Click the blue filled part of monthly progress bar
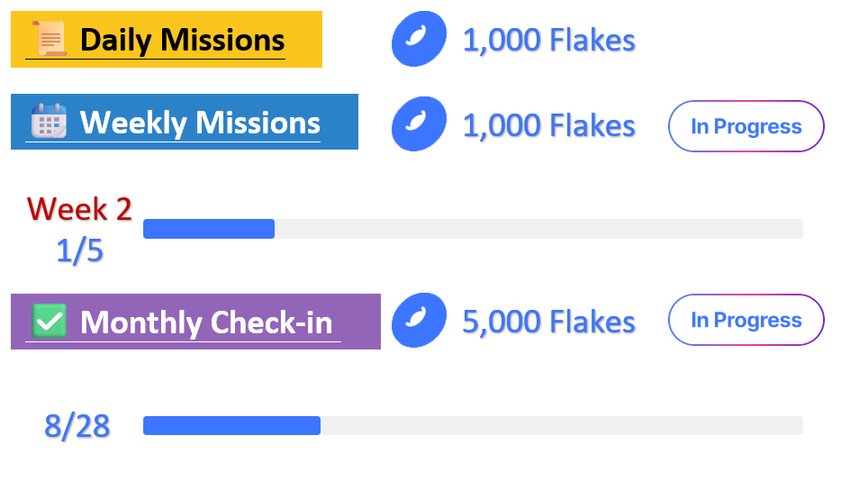This screenshot has width=850, height=500. pyautogui.click(x=231, y=426)
